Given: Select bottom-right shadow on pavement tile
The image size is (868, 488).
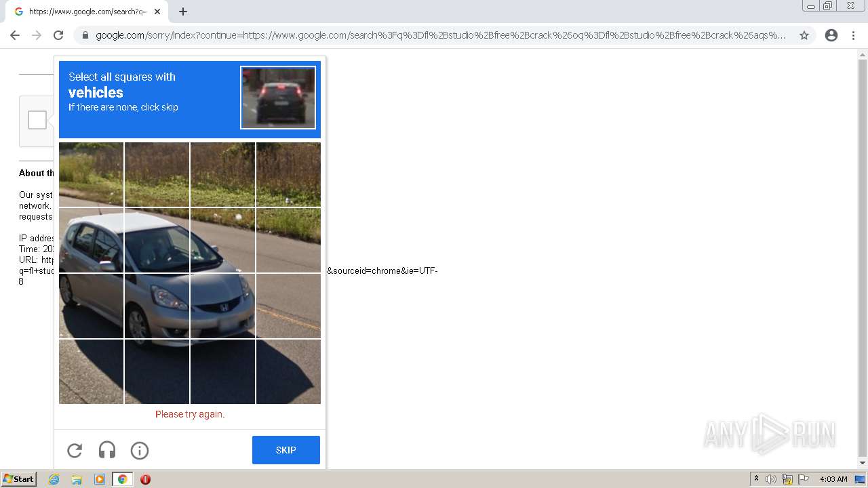Looking at the screenshot, I should pos(288,371).
